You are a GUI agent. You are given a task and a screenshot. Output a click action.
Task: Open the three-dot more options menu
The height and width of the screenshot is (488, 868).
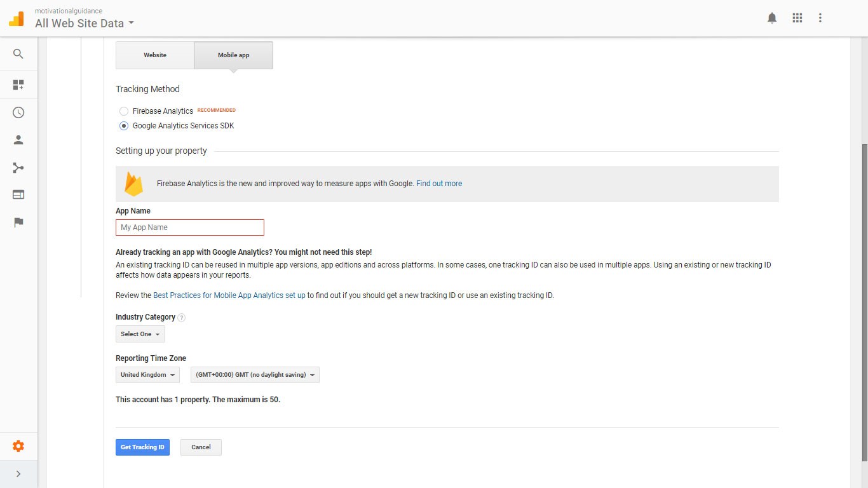tap(820, 18)
